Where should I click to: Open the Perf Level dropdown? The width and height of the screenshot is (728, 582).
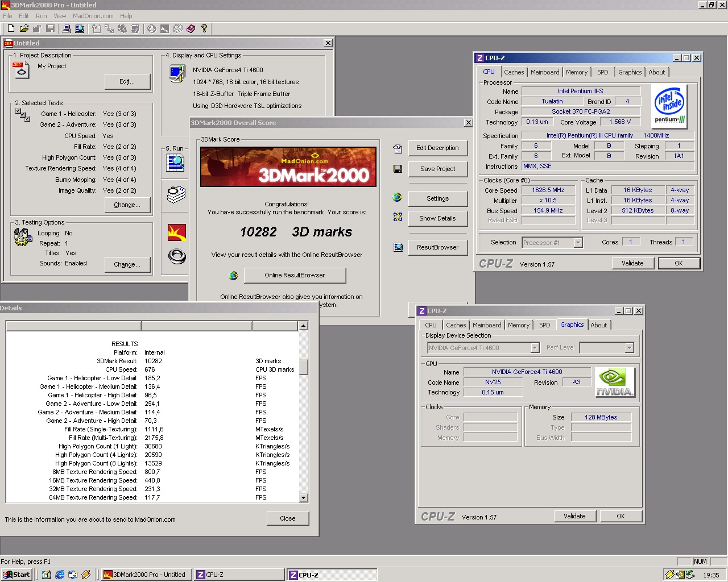click(629, 348)
